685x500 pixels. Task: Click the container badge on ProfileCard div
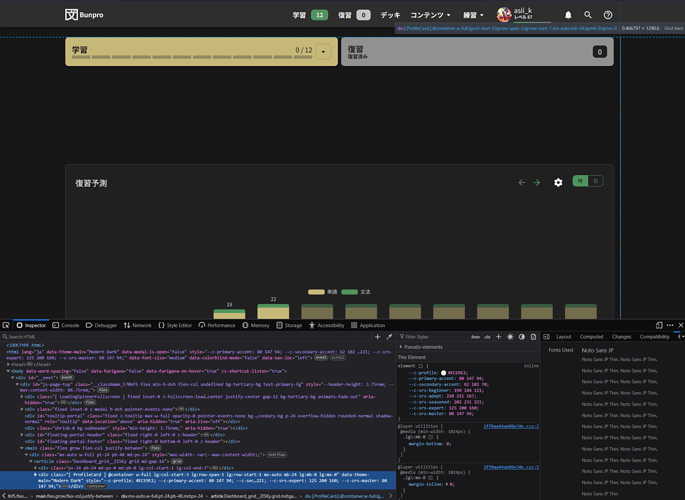pos(96,486)
